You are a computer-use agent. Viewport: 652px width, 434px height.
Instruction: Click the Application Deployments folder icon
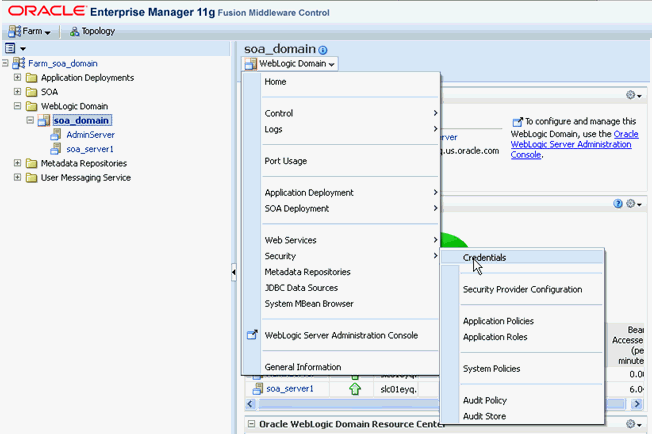click(x=31, y=78)
